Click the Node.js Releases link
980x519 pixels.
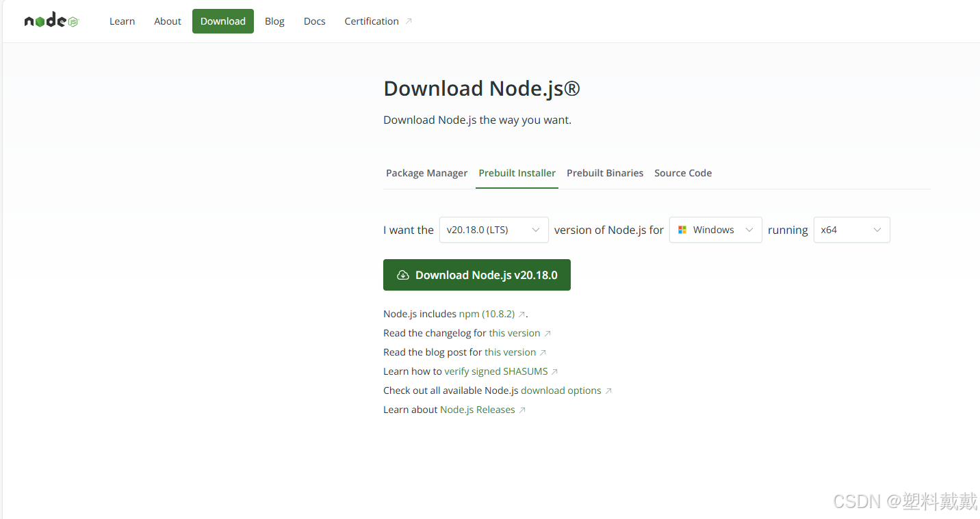click(x=477, y=409)
